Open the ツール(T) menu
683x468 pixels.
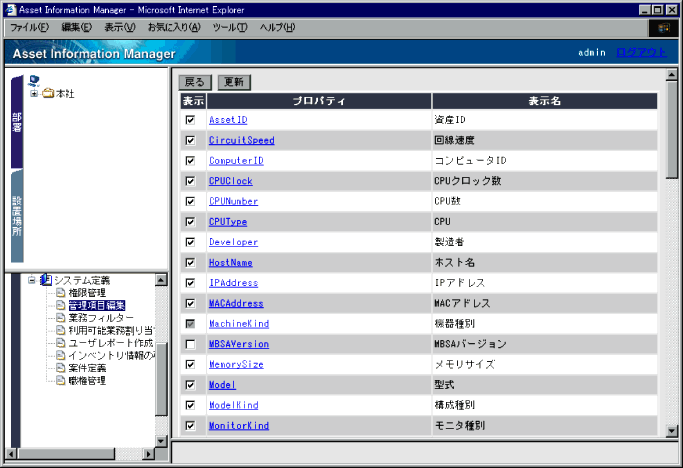tap(230, 27)
